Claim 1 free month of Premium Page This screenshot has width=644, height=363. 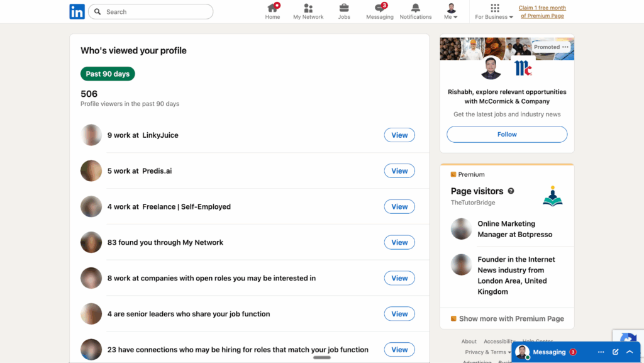[x=542, y=12]
